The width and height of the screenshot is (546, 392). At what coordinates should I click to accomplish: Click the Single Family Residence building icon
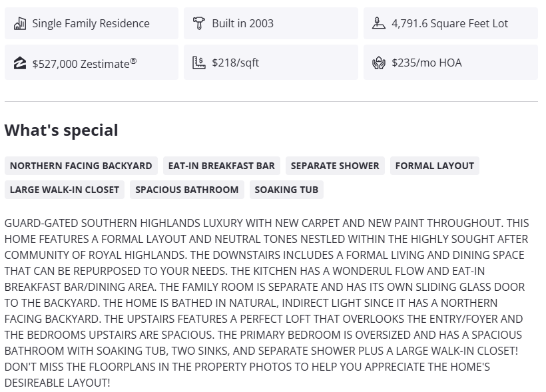click(20, 24)
